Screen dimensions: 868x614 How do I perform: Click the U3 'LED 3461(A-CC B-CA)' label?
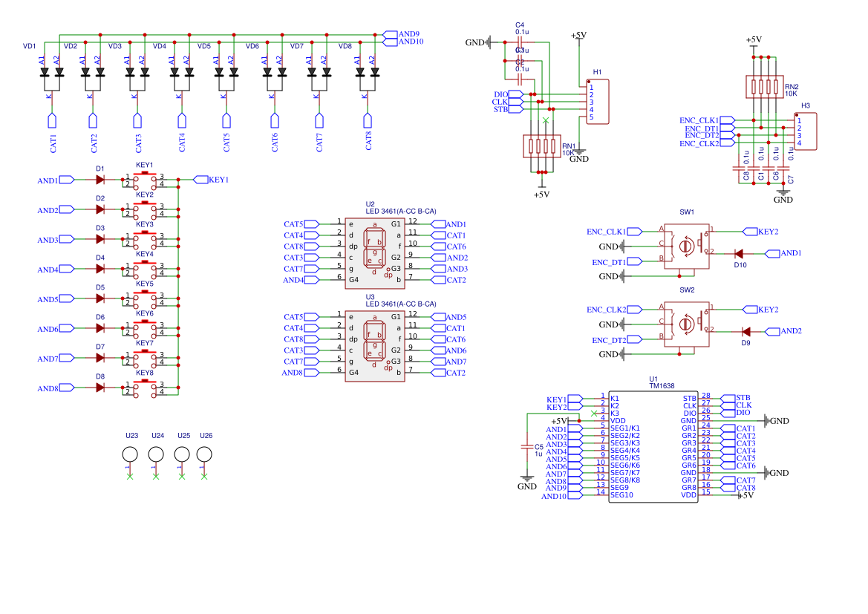[401, 304]
